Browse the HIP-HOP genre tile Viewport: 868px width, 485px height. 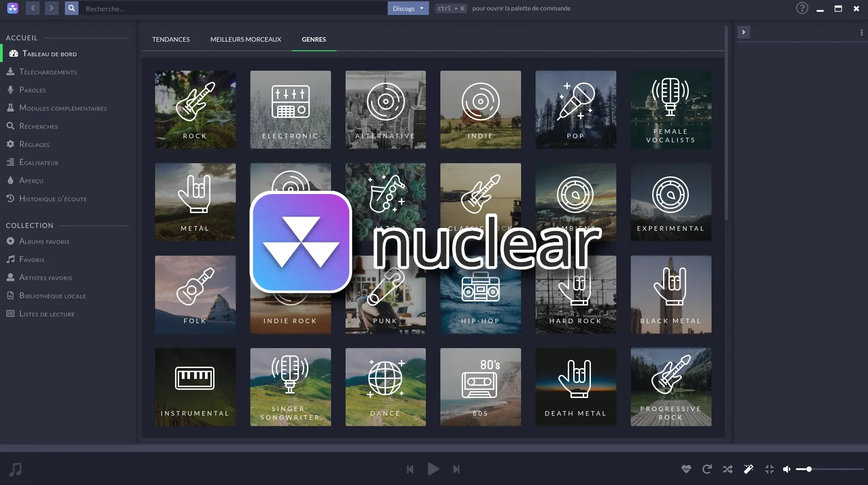click(x=480, y=295)
